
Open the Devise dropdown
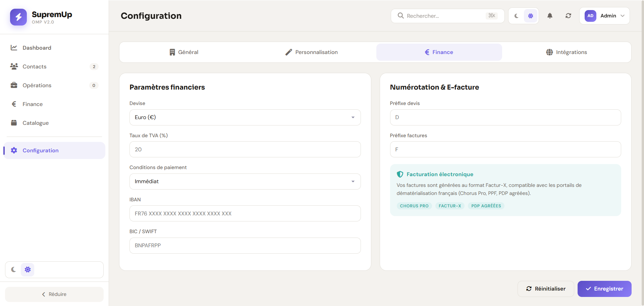click(x=245, y=117)
